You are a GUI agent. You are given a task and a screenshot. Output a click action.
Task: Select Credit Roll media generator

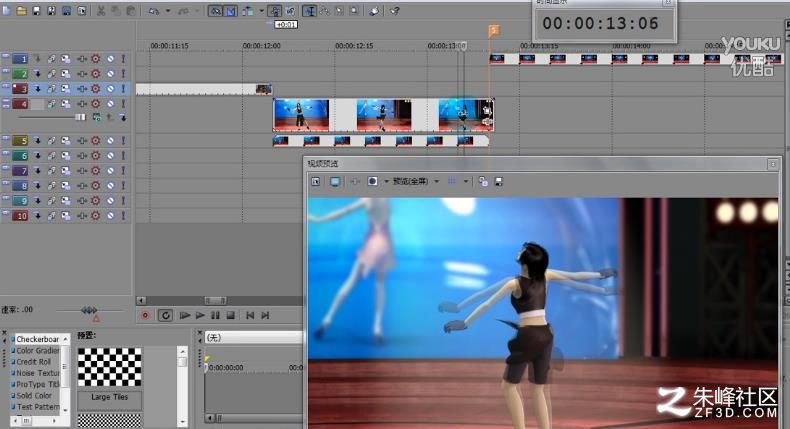pyautogui.click(x=33, y=362)
